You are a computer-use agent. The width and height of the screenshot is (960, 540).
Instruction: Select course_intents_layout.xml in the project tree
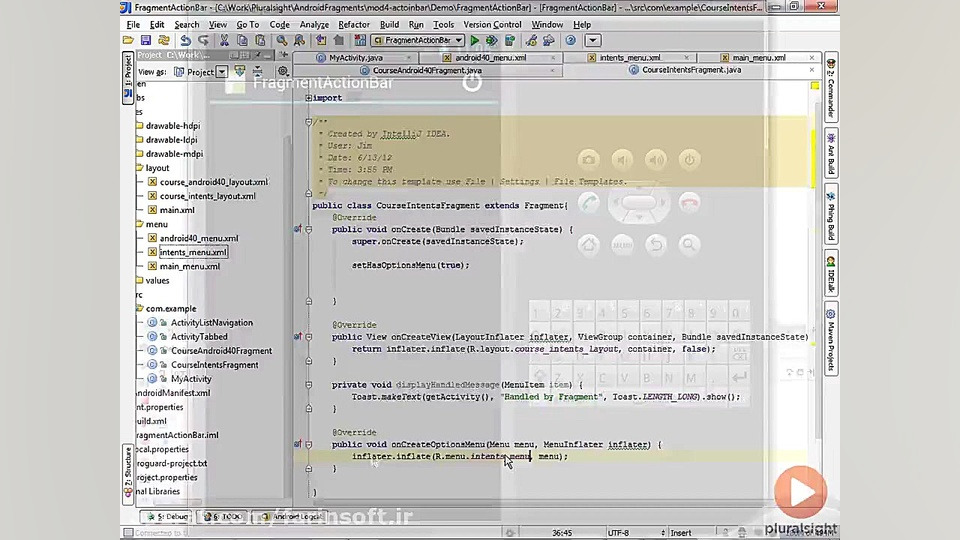208,196
